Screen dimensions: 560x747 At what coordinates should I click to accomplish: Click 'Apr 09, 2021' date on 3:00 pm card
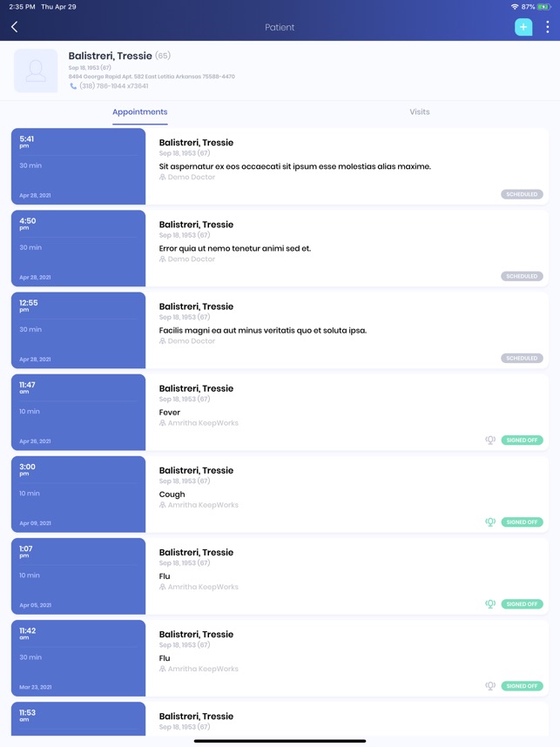pyautogui.click(x=35, y=523)
